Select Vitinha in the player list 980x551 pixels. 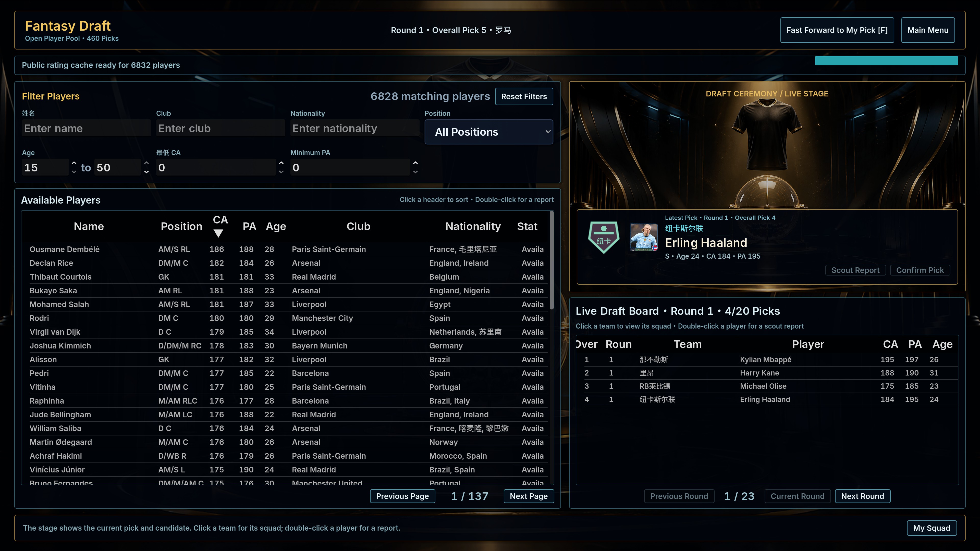pos(288,387)
